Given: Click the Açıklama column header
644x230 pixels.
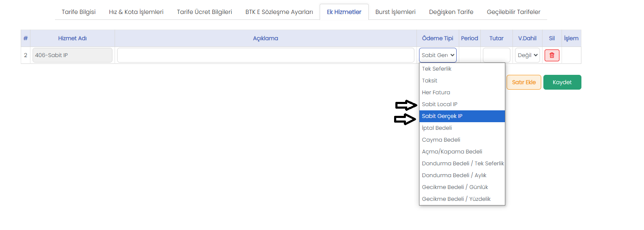Looking at the screenshot, I should pos(266,38).
